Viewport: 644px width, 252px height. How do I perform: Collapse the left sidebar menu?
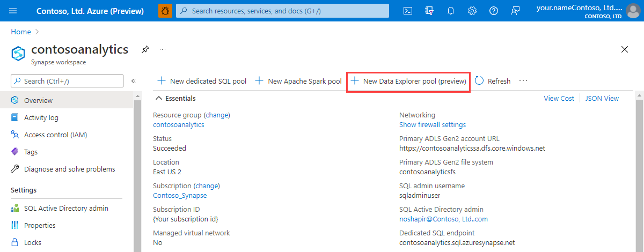pyautogui.click(x=134, y=81)
